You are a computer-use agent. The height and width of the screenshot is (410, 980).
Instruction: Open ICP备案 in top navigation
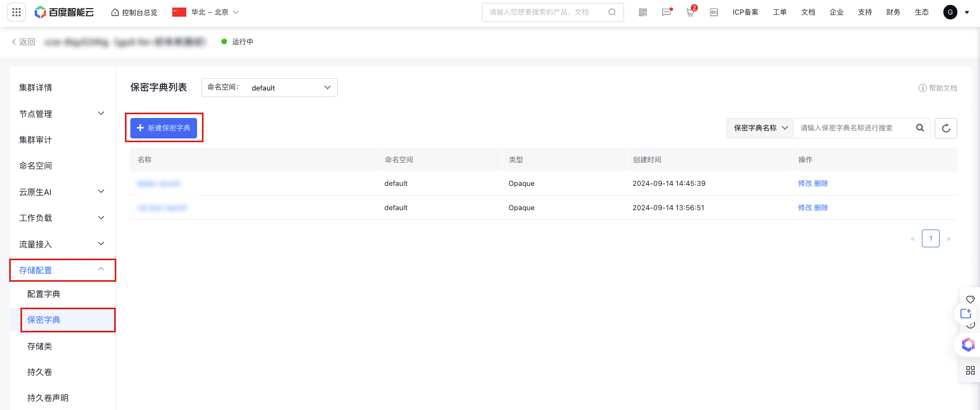click(745, 12)
